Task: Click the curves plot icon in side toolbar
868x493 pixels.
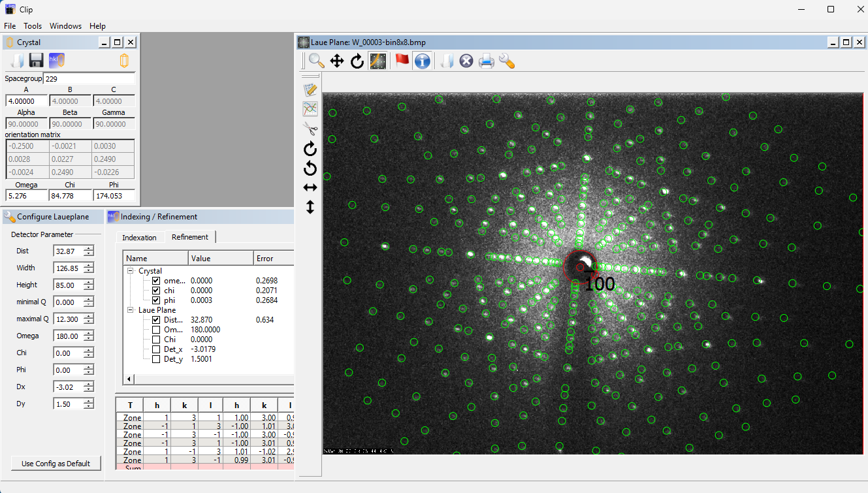Action: click(310, 109)
